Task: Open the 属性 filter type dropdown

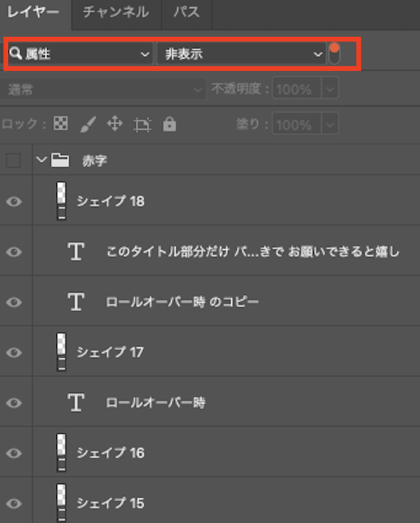Action: (x=80, y=54)
